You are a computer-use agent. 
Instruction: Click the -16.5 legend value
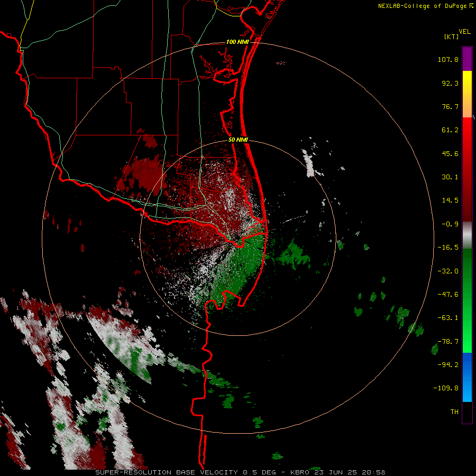click(x=448, y=248)
